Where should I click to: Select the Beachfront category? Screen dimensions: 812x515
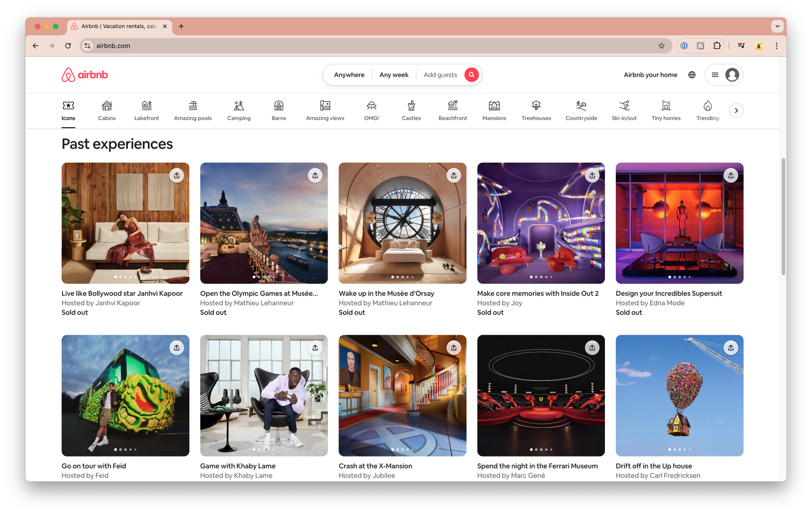click(x=453, y=111)
